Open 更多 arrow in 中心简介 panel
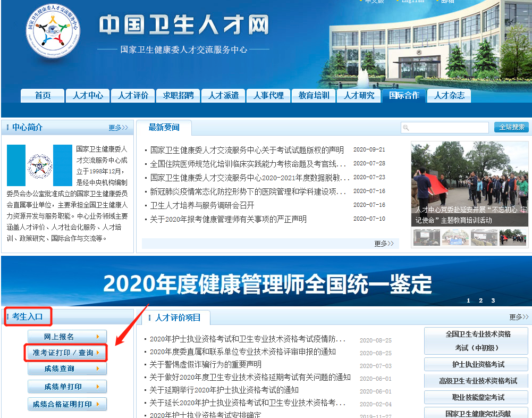Screen dimensions: 532x418 pos(118,128)
